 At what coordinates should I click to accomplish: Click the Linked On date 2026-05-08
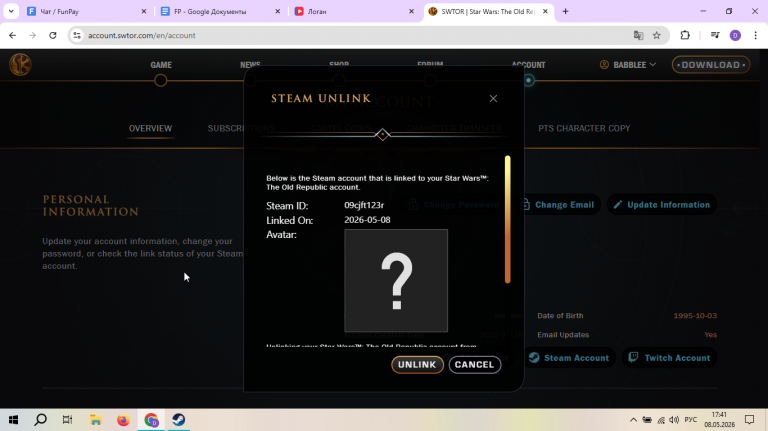tap(367, 220)
